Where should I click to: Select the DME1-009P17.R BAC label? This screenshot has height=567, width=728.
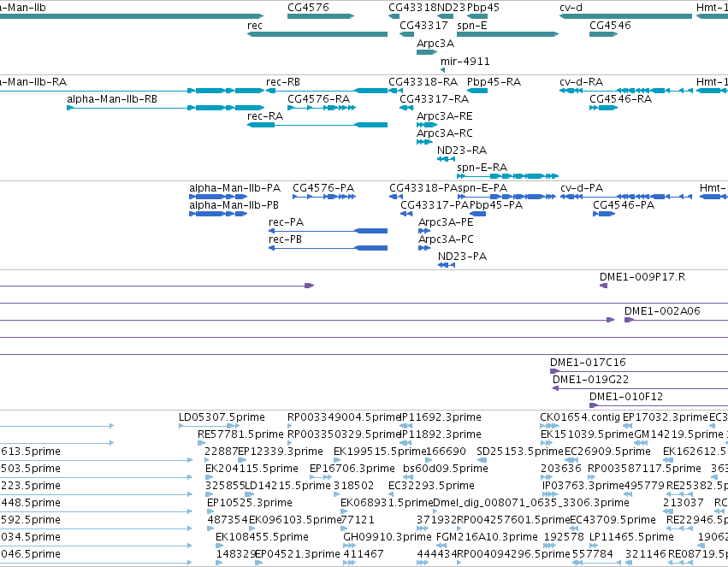(x=642, y=277)
